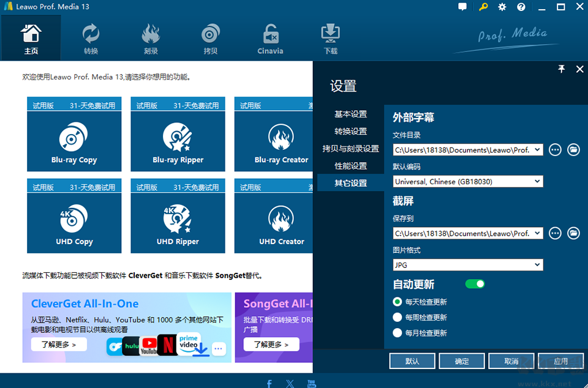The image size is (588, 388).
Task: Select check for updates daily (每天检查更新)
Action: [420, 302]
